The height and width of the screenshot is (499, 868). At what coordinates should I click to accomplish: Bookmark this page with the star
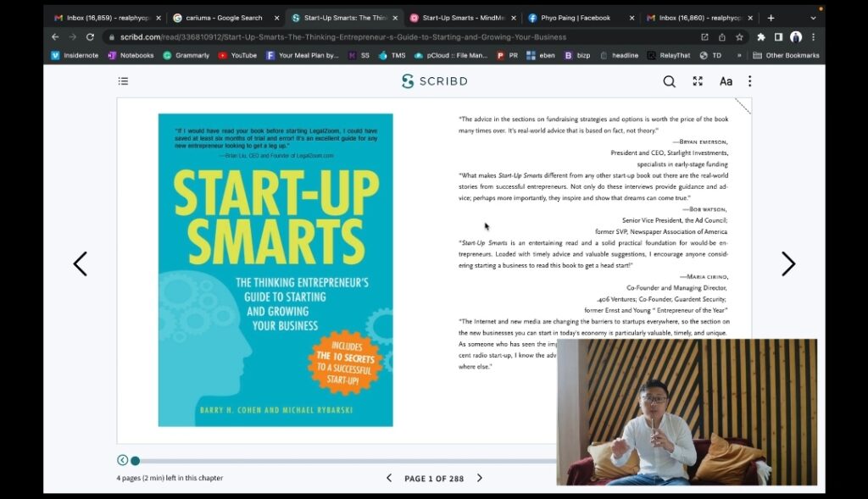[739, 37]
